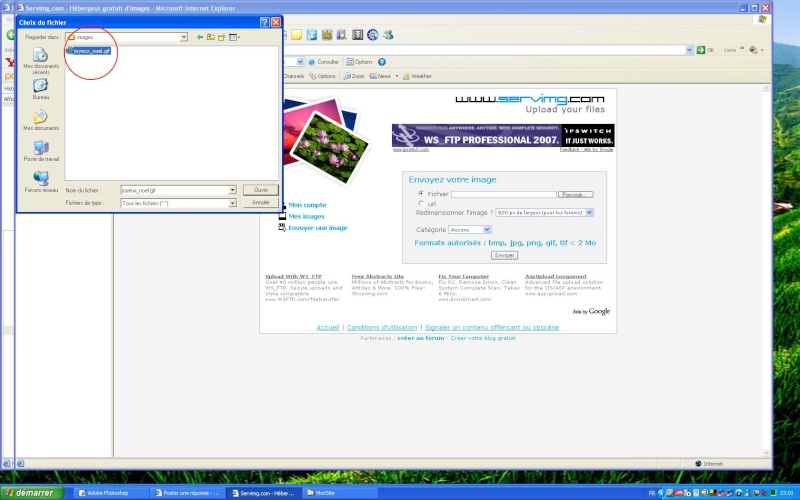Click Channels in the toolbar
This screenshot has height=500, width=800.
point(293,76)
